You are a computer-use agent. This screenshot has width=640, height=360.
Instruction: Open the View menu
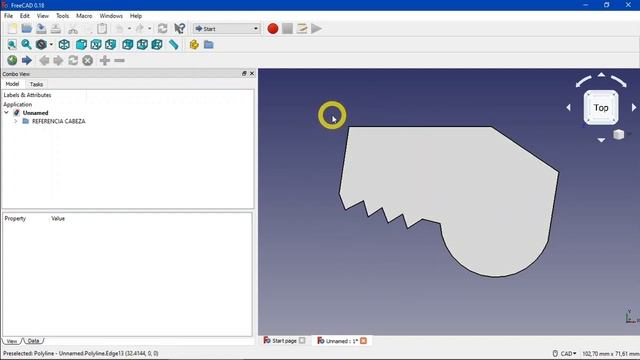[42, 16]
